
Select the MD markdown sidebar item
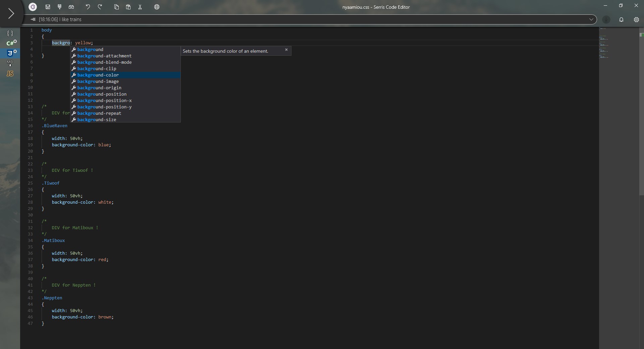[x=10, y=63]
